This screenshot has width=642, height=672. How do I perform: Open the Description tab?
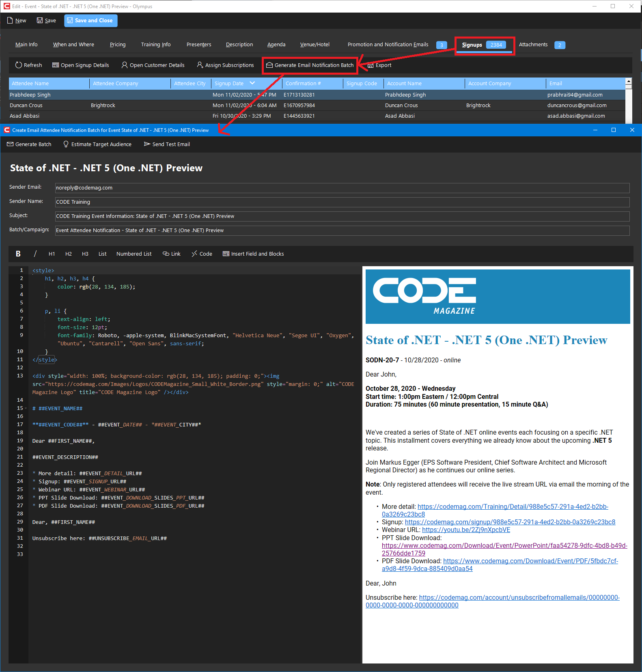[239, 45]
